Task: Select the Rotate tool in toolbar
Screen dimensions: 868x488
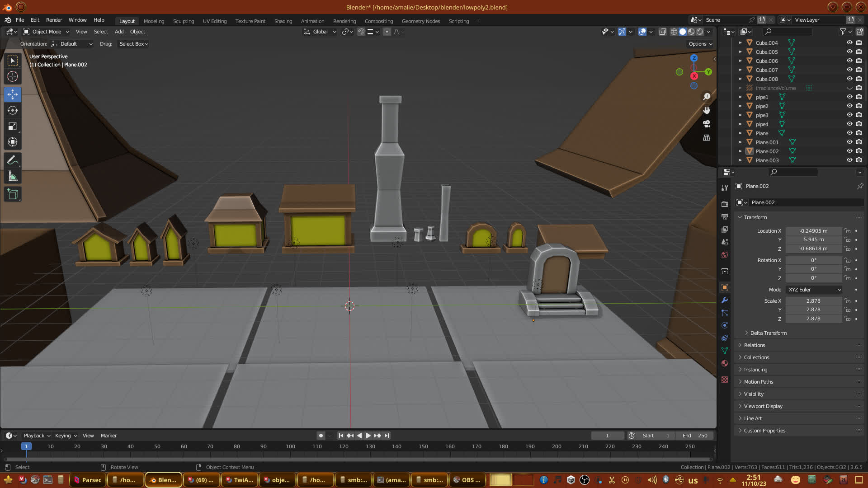Action: (x=13, y=111)
